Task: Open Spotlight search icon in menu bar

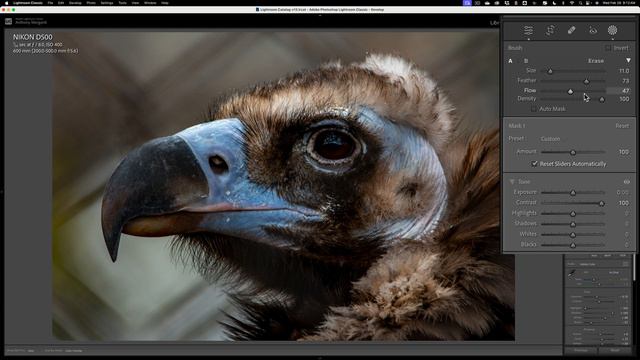Action: (x=580, y=3)
